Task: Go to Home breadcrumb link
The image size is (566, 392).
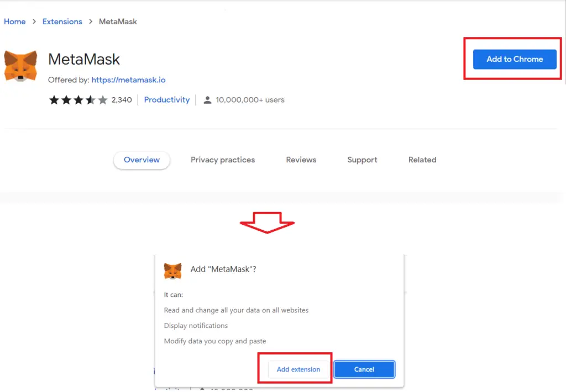Action: point(15,22)
